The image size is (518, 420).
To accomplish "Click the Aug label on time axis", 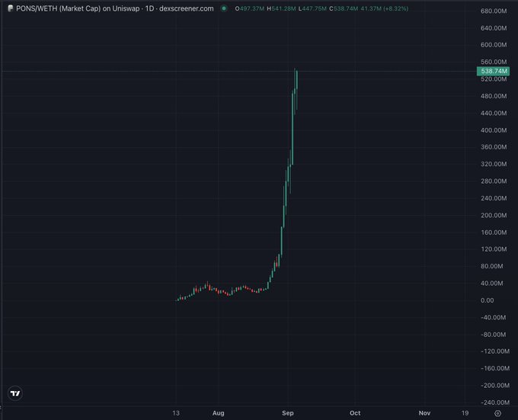I will [x=219, y=413].
